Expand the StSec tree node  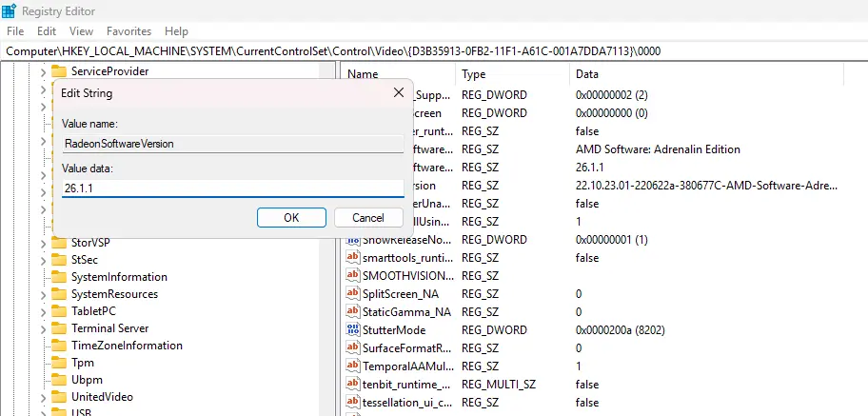(43, 260)
